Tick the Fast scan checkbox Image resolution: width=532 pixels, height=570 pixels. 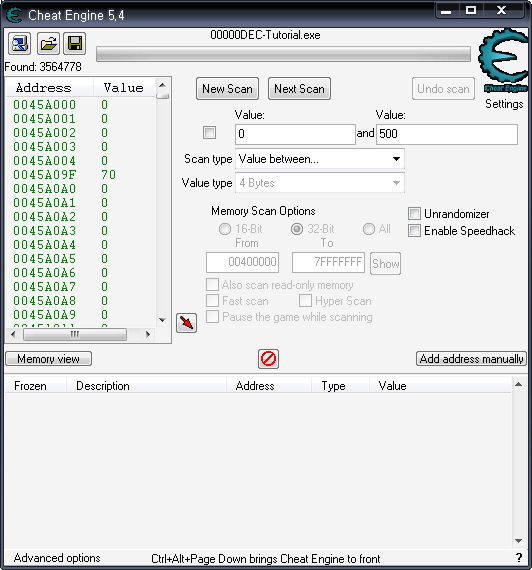tap(212, 301)
